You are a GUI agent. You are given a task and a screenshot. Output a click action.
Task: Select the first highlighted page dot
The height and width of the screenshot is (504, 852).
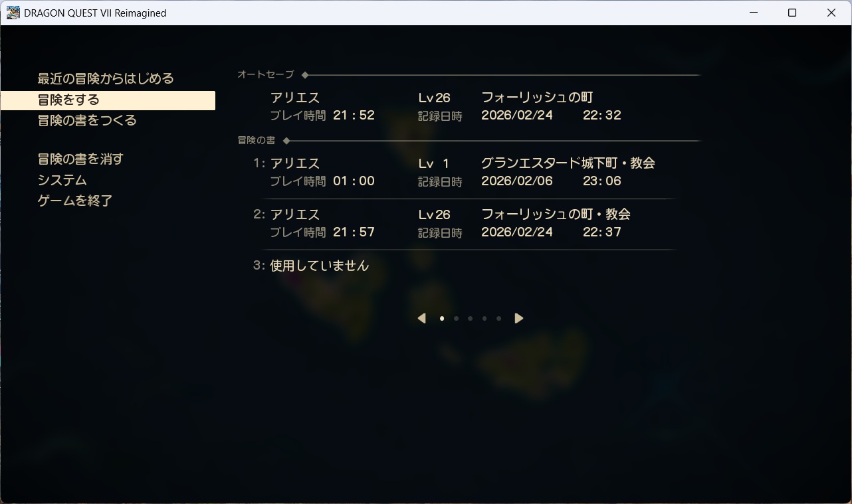(x=442, y=319)
